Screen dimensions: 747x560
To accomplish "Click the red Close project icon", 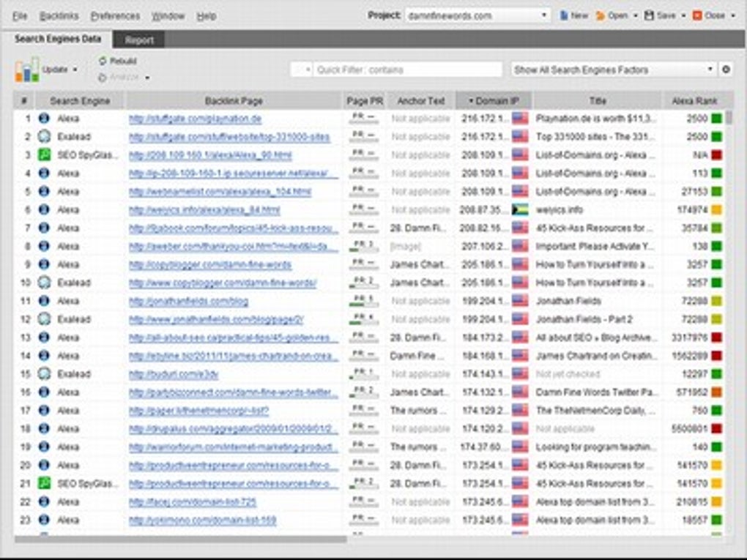I will (x=697, y=15).
